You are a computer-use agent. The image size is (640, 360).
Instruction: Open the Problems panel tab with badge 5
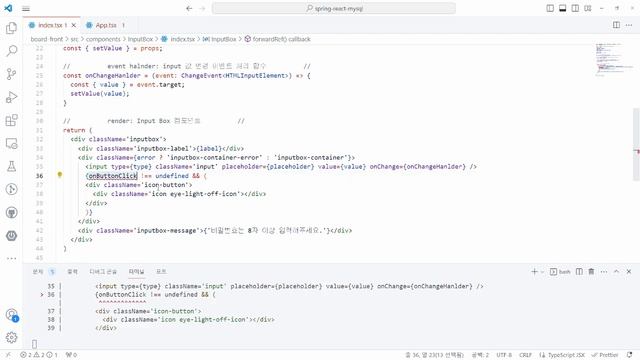(44, 272)
